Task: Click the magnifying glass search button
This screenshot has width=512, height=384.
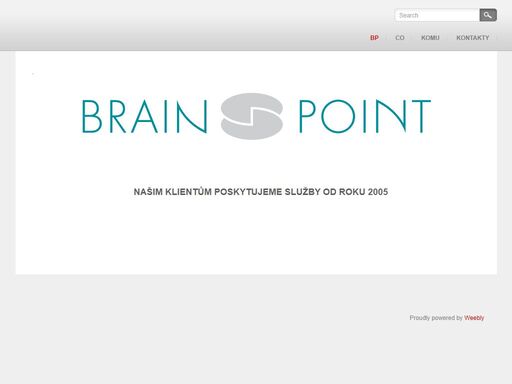Action: click(488, 15)
